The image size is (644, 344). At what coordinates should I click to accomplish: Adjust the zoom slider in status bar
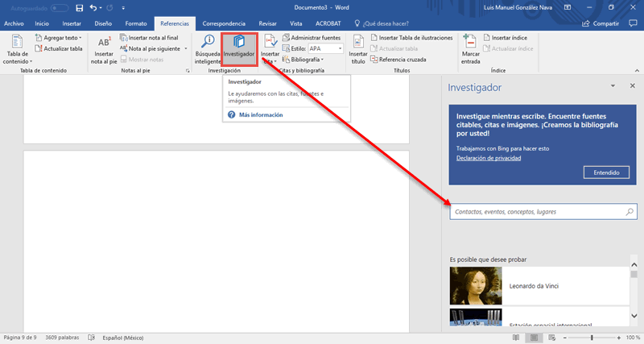(x=592, y=337)
